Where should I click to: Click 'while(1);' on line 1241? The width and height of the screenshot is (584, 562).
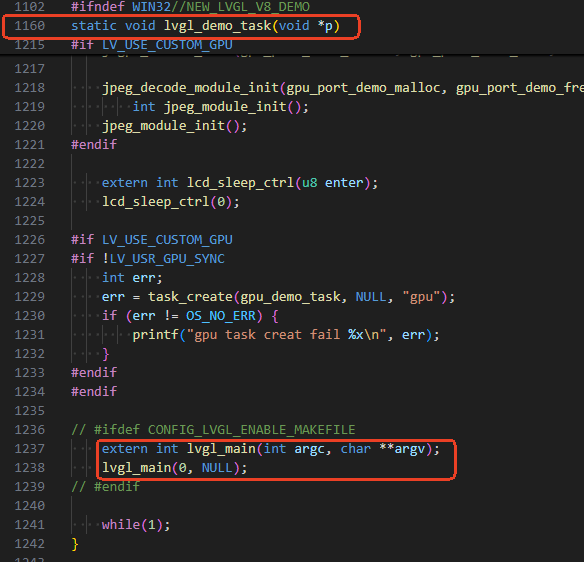coord(136,525)
